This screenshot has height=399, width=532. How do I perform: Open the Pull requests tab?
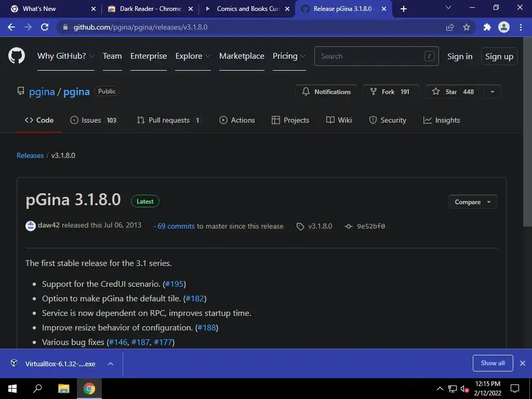(x=168, y=120)
